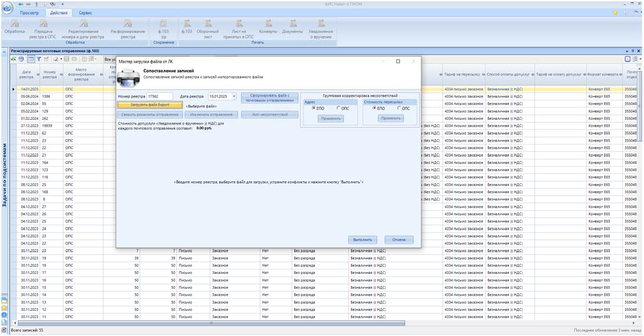Switch to the Просмотр ribbon tab
This screenshot has width=644, height=336.
click(30, 13)
